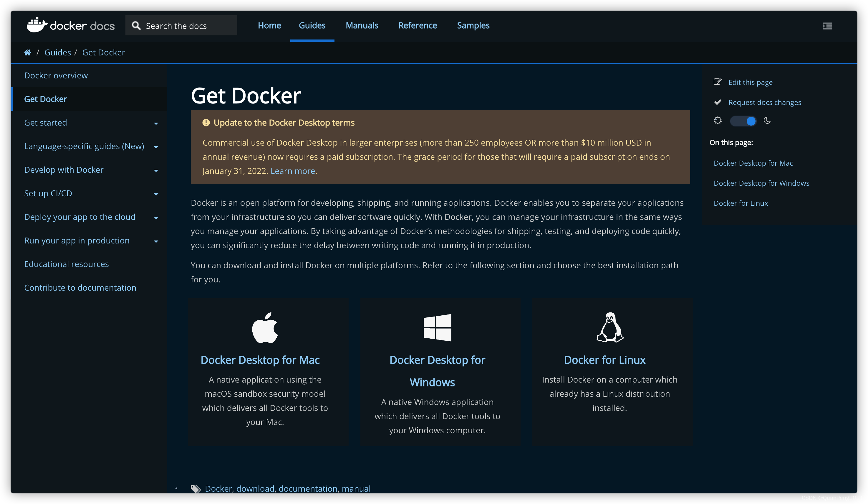
Task: Click the search magnifier icon
Action: (136, 26)
